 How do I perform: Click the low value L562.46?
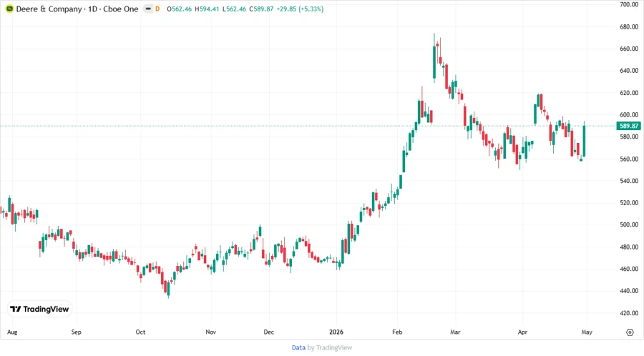[x=234, y=9]
